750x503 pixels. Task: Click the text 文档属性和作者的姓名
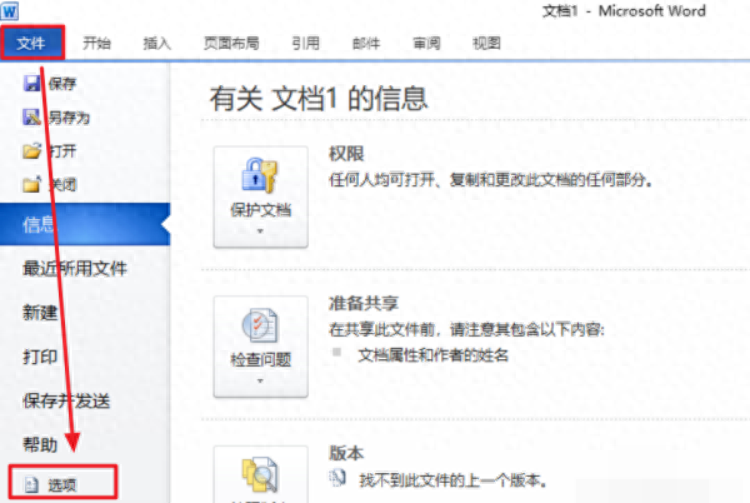click(x=433, y=355)
